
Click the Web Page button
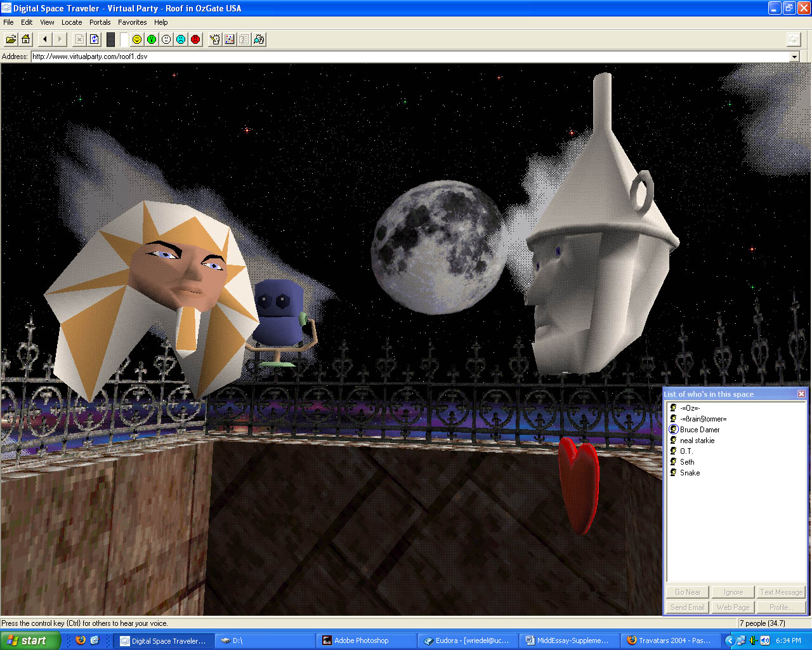click(x=733, y=607)
